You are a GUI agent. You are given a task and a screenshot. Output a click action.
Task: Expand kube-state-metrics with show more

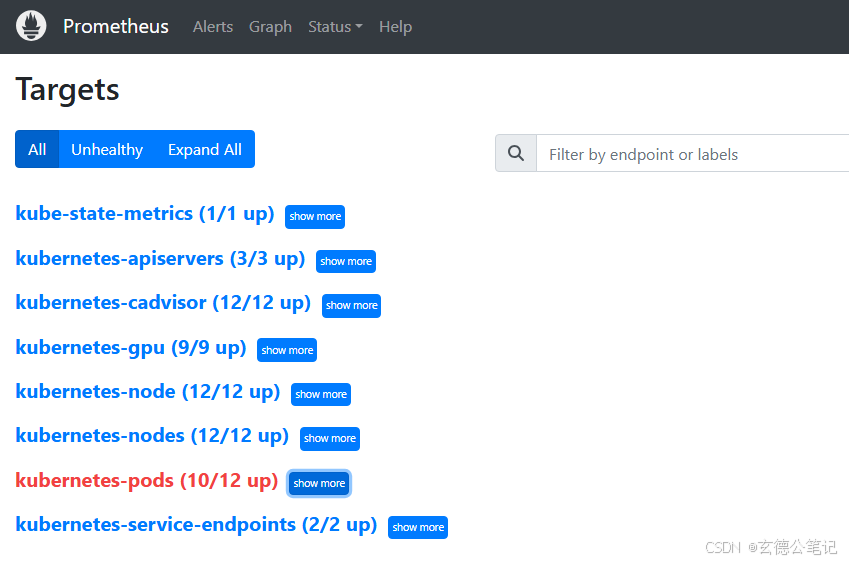pos(315,217)
